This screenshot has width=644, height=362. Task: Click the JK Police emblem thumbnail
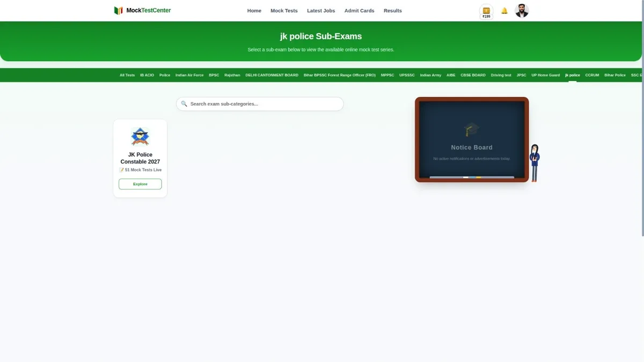click(x=140, y=137)
